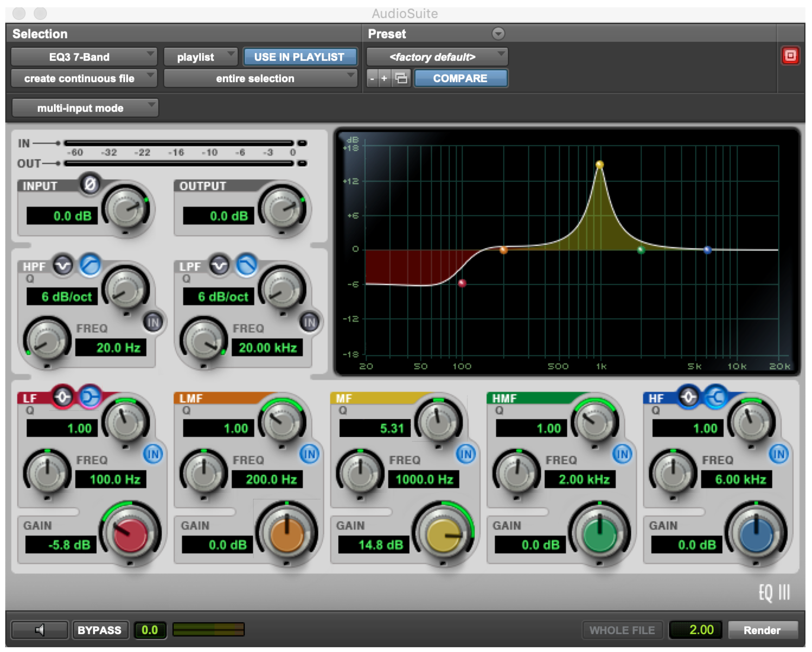Click the preset copy settings icon
This screenshot has width=812, height=652.
coord(402,78)
